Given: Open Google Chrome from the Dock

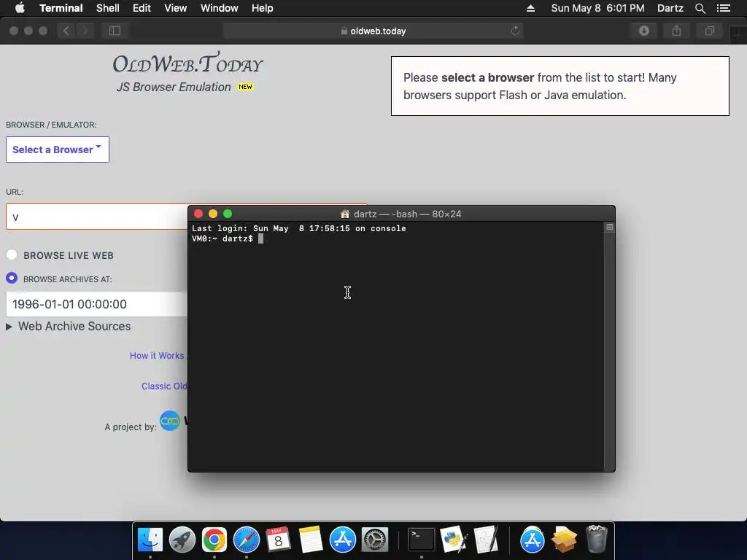Looking at the screenshot, I should (x=214, y=540).
